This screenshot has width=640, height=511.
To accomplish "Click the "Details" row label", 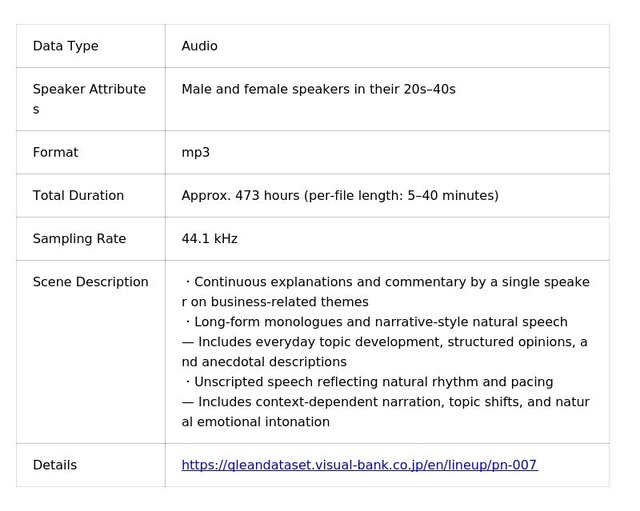I will (54, 465).
